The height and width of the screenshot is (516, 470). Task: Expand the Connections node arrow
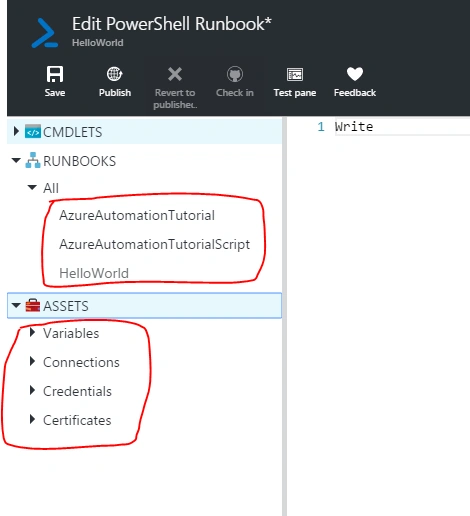[32, 361]
